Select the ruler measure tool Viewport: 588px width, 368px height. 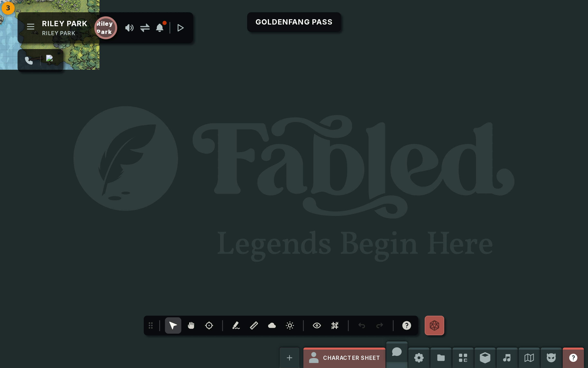point(254,325)
